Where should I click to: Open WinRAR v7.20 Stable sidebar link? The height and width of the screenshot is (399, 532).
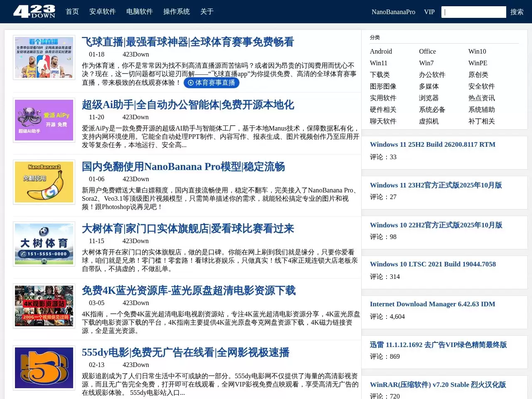pos(438,385)
